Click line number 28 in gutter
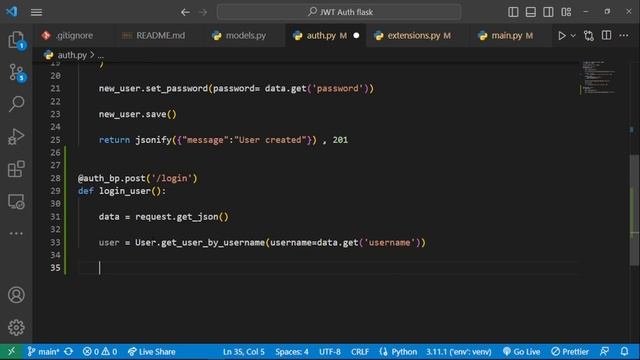 tap(55, 178)
